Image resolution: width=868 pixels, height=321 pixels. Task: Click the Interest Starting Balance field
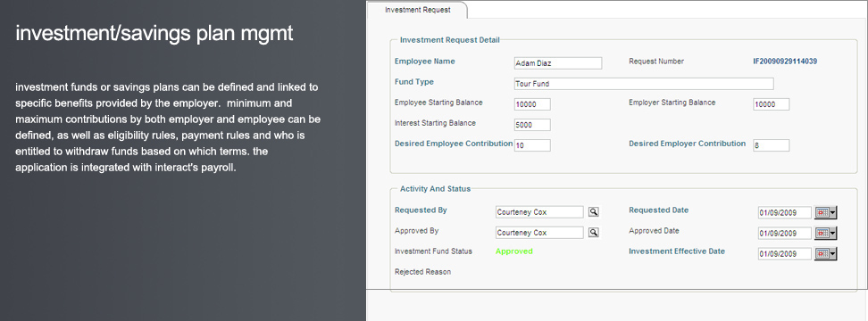[x=532, y=125]
